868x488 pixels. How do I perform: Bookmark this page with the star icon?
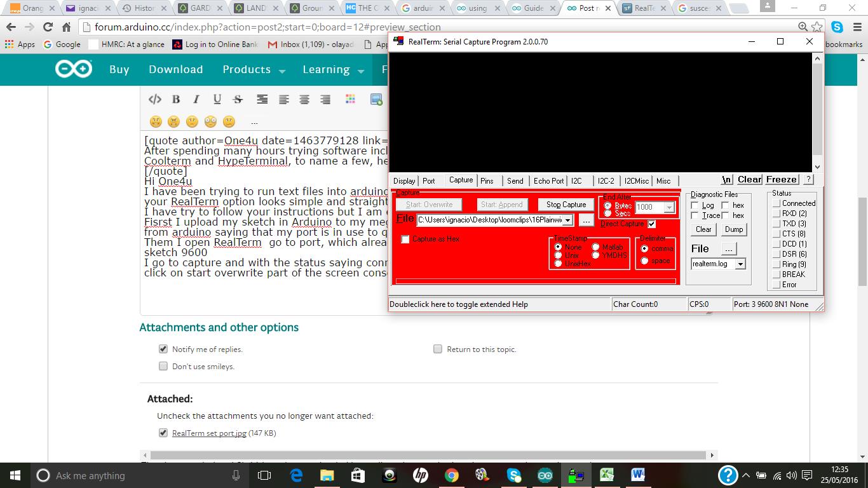[x=817, y=27]
